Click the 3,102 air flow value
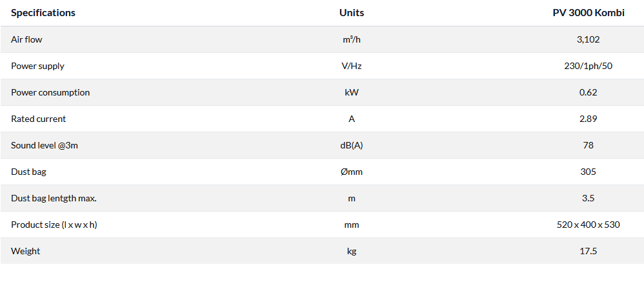Image resolution: width=644 pixels, height=291 pixels. point(588,39)
